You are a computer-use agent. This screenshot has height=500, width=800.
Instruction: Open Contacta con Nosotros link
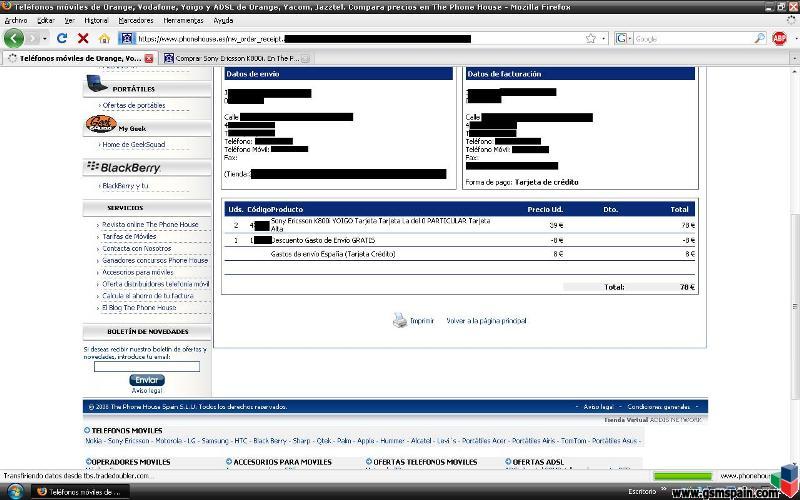tap(136, 248)
